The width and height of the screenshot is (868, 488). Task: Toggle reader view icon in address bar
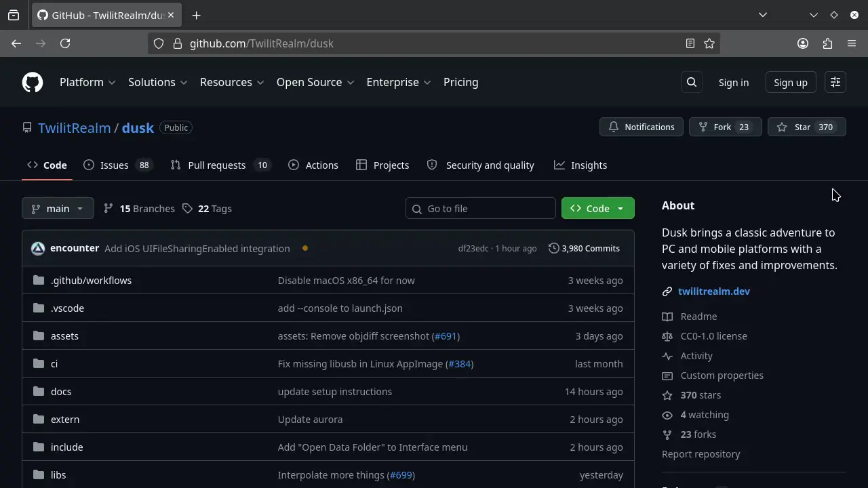pos(690,43)
